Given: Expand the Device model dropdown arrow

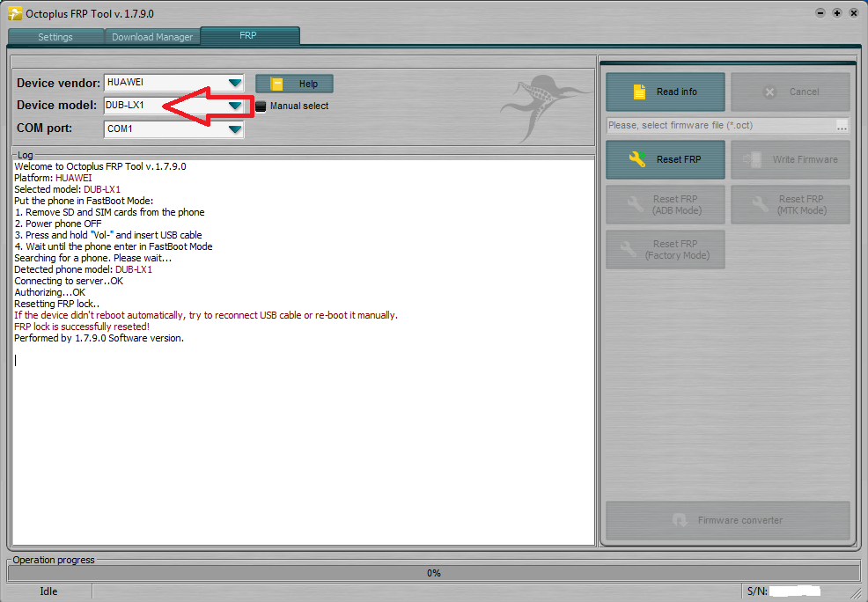Looking at the screenshot, I should pos(235,106).
